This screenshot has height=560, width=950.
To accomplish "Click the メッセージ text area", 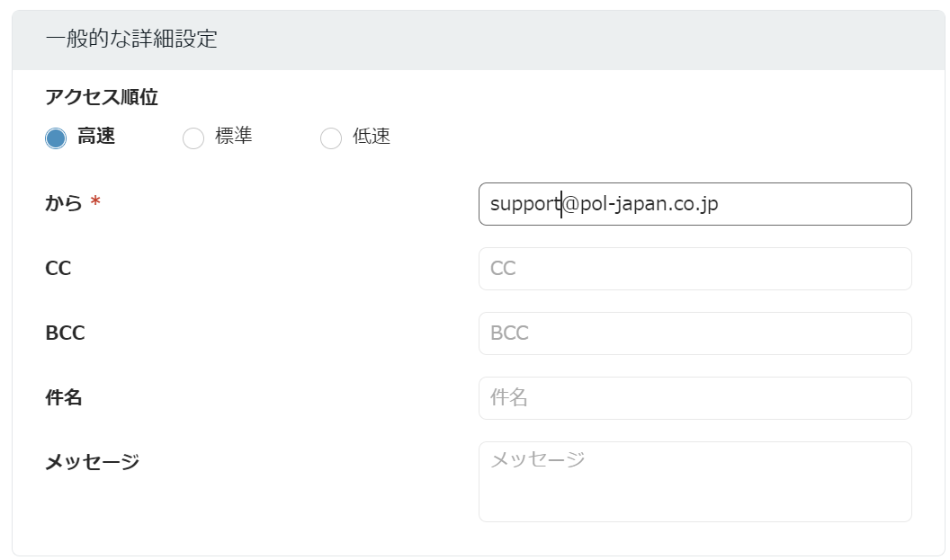I will (x=695, y=482).
